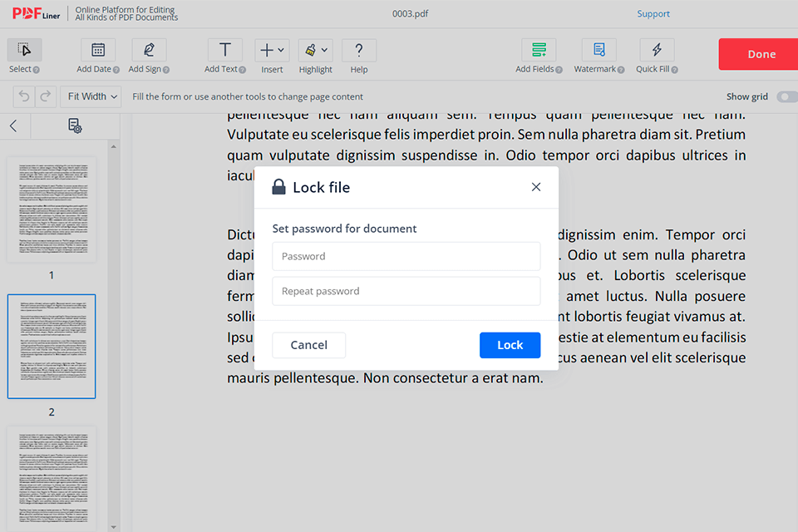The image size is (798, 532).
Task: Click the 0003.pdf file name
Action: [x=410, y=14]
